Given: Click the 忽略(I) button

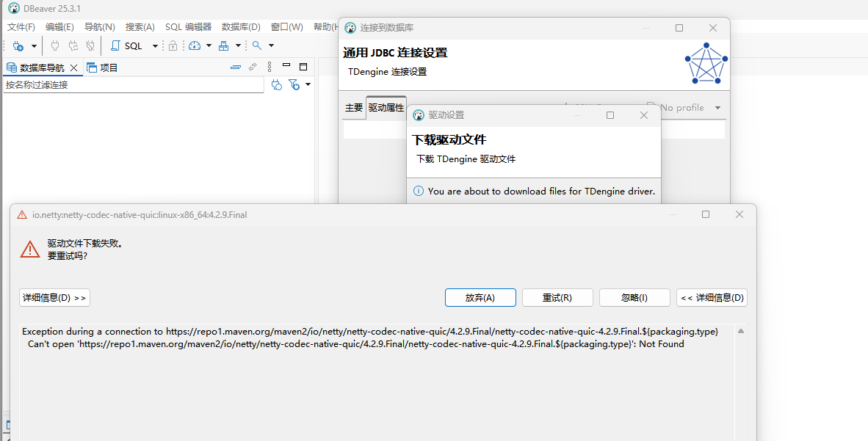Looking at the screenshot, I should pos(634,297).
